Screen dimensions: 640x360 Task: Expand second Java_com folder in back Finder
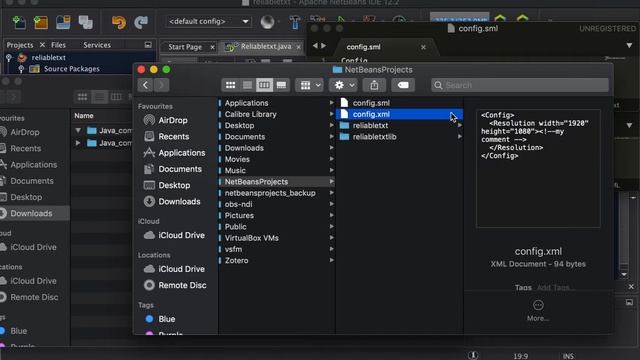[78, 143]
